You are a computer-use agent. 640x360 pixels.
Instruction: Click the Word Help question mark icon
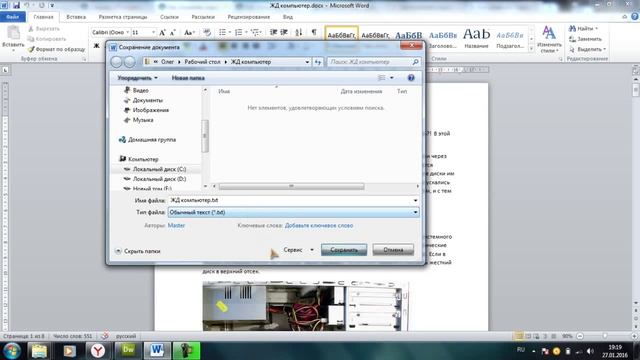click(634, 17)
